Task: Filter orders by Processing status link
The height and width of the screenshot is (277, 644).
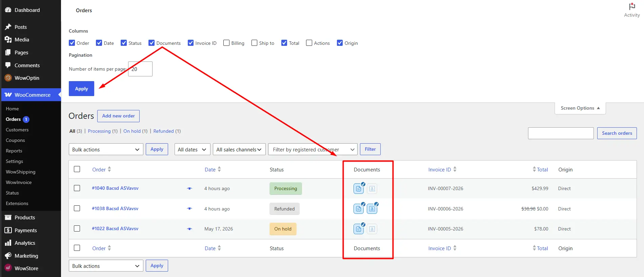Action: click(99, 131)
